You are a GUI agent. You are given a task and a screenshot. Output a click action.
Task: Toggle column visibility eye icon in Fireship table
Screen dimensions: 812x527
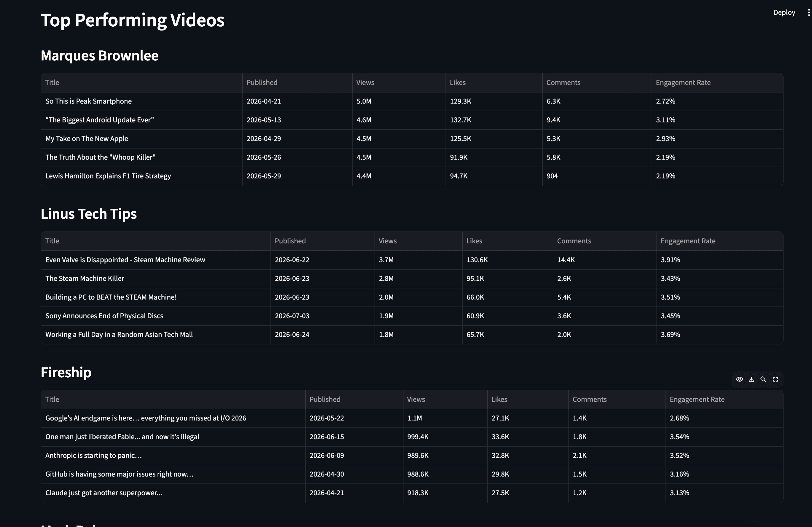739,379
